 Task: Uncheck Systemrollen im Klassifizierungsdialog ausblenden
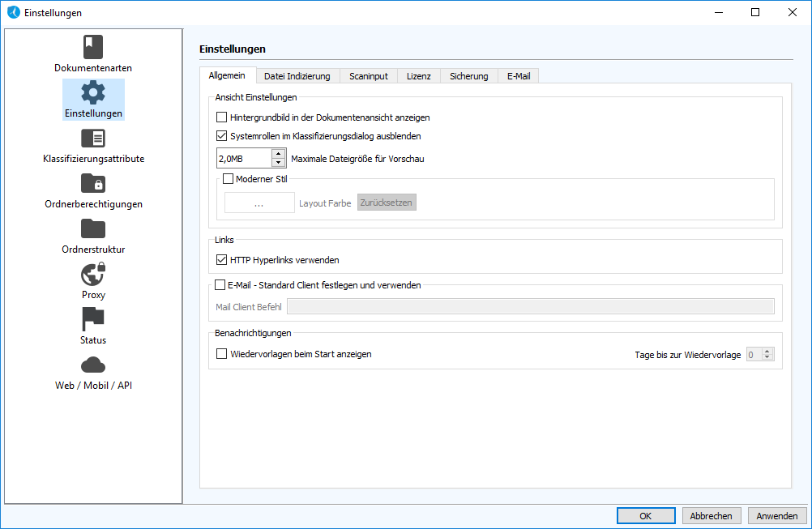(x=222, y=136)
